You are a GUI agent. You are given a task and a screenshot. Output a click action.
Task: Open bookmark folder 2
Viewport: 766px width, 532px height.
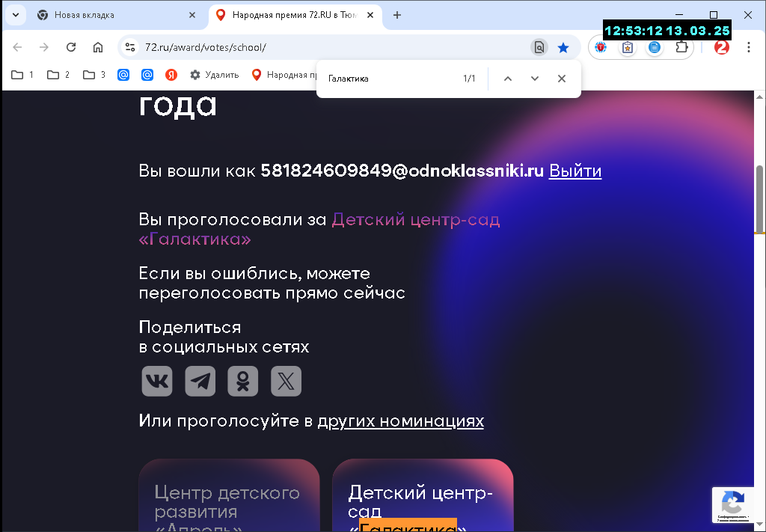tap(58, 75)
